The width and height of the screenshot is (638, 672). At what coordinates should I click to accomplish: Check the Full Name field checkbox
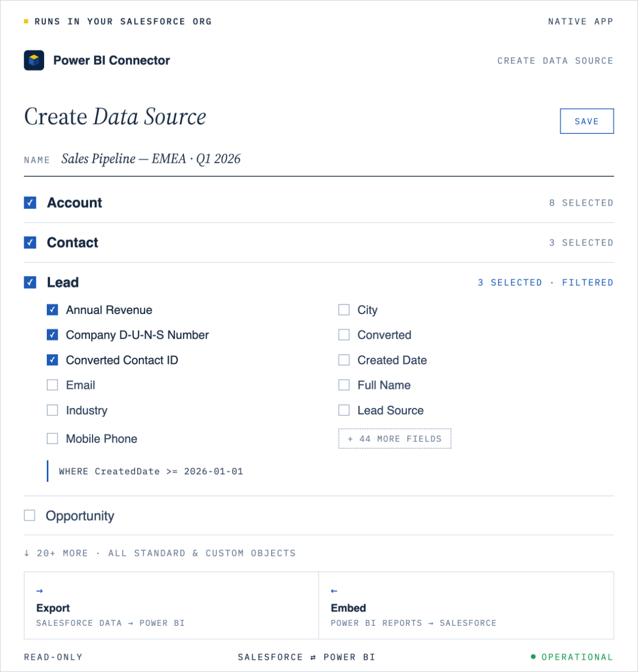point(344,385)
